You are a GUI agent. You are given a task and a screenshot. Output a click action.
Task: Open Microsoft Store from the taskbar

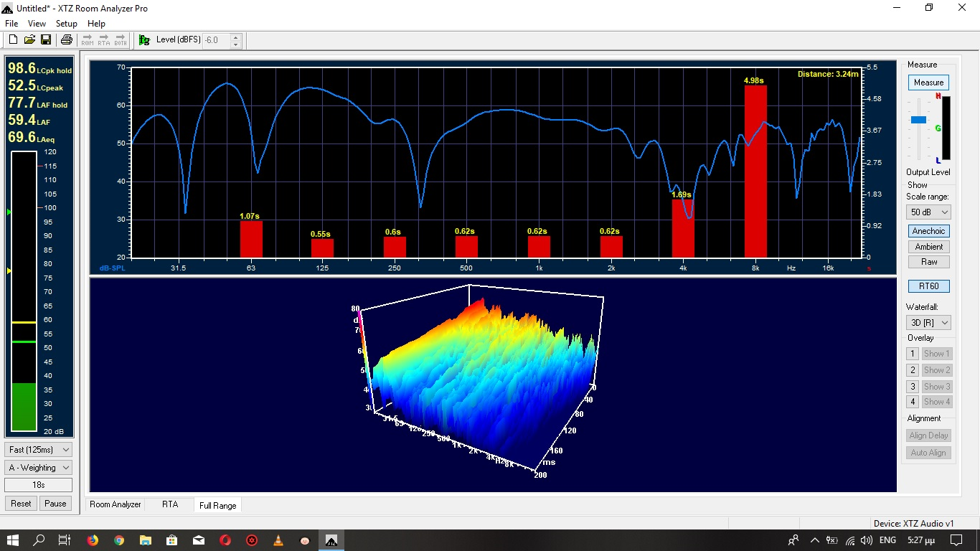pyautogui.click(x=172, y=540)
